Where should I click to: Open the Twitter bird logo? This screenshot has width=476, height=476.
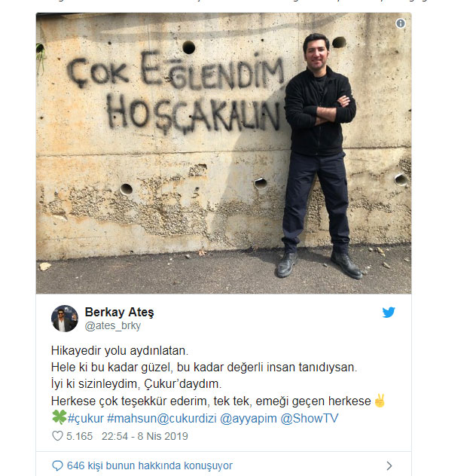point(389,313)
